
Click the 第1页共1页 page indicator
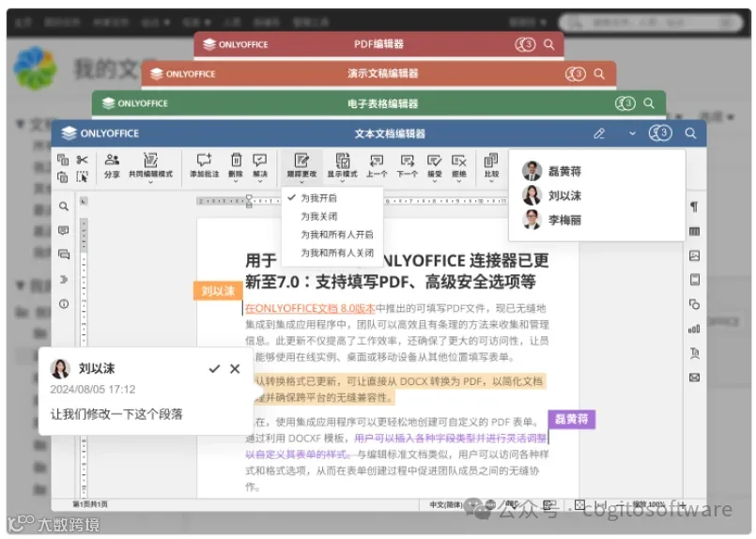click(x=90, y=504)
